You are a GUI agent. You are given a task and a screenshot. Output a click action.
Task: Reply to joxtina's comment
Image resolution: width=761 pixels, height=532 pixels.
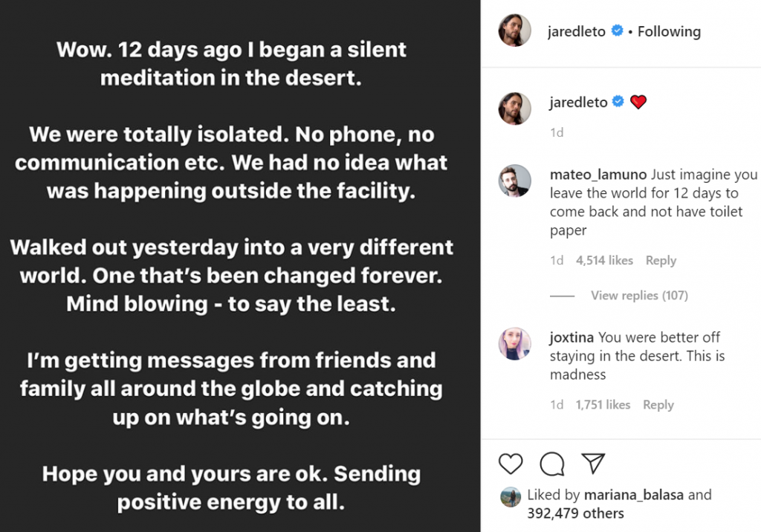[658, 404]
